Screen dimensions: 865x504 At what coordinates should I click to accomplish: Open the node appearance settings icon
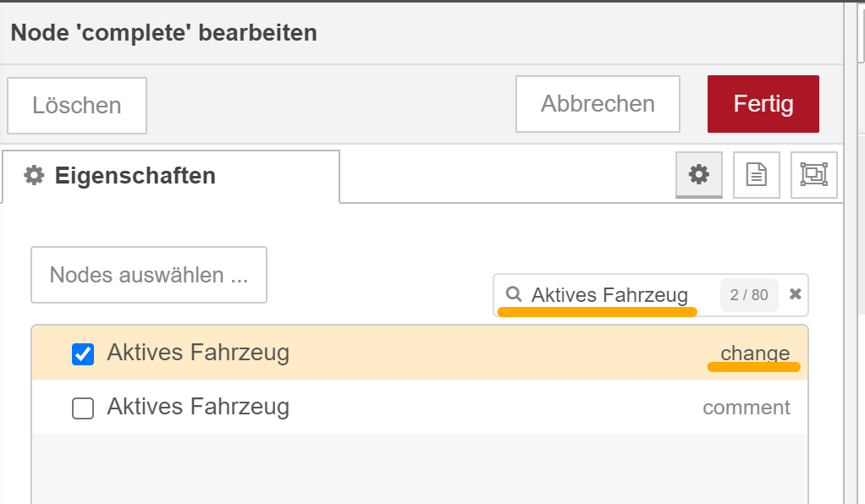(813, 175)
